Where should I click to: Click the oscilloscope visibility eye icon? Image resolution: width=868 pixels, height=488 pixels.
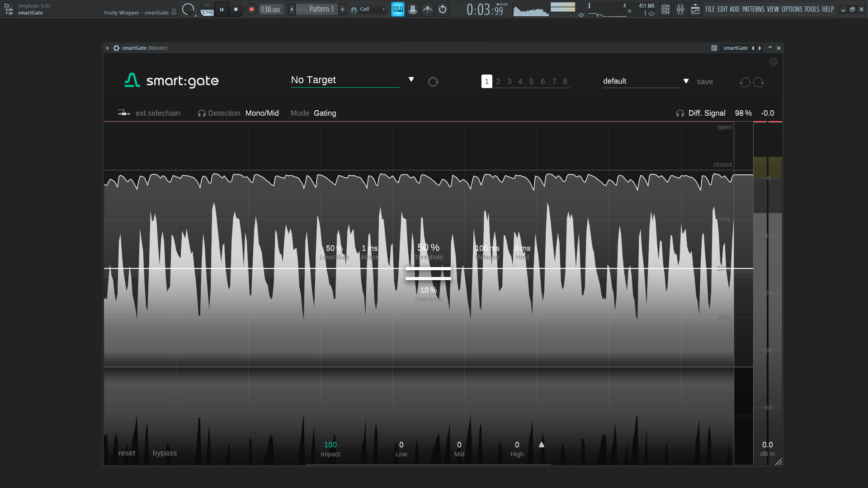coord(581,15)
